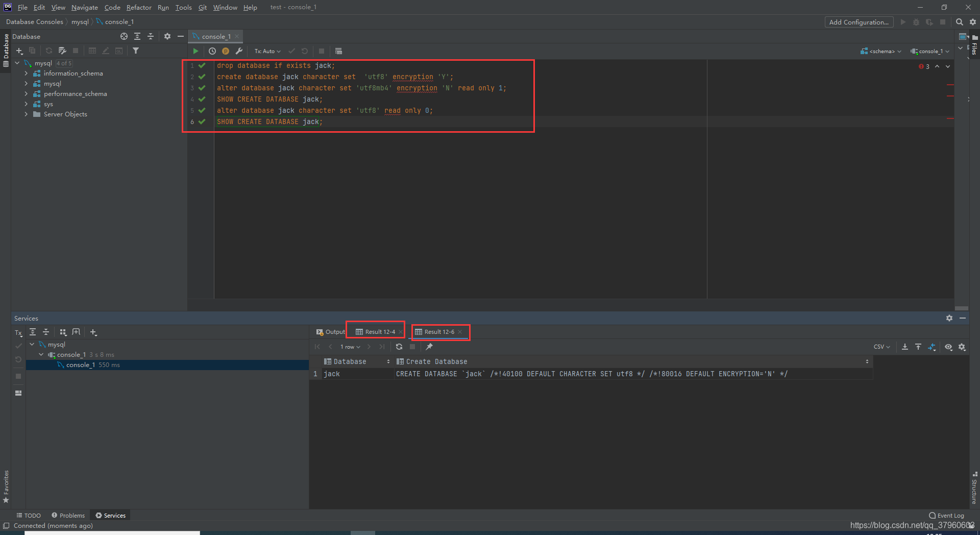Export result data with download icon
The height and width of the screenshot is (535, 980).
pos(905,347)
